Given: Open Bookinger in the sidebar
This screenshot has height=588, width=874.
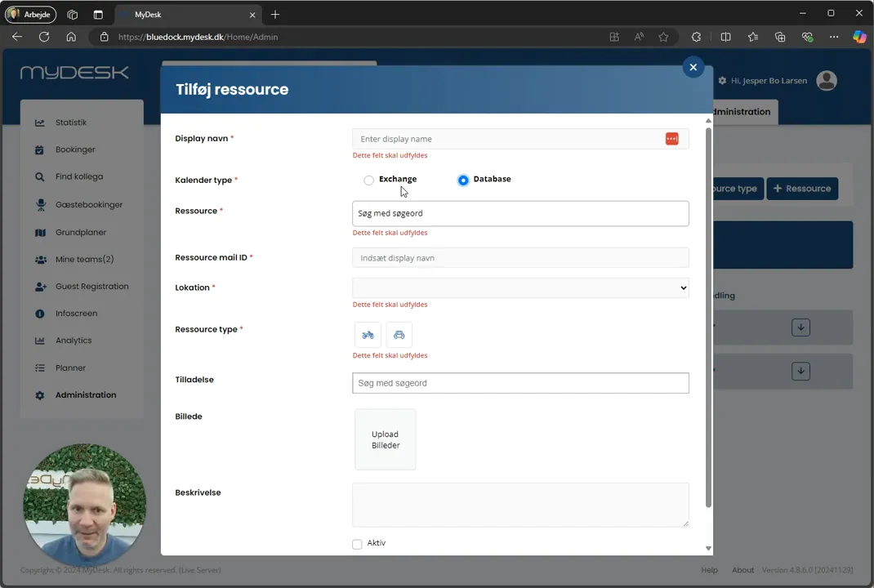Looking at the screenshot, I should 75,149.
